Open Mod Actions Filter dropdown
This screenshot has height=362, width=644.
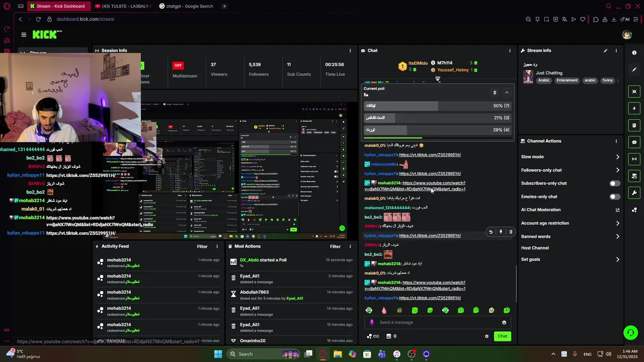(x=335, y=246)
